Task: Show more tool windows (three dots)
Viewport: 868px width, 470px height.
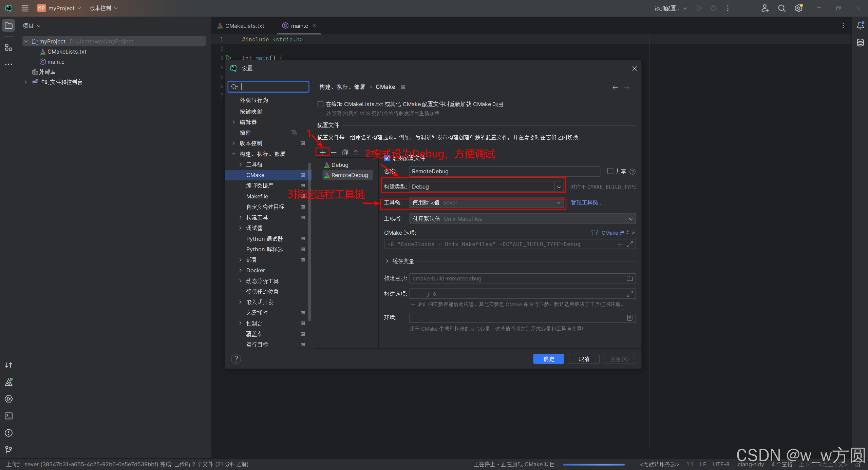Action: point(9,64)
